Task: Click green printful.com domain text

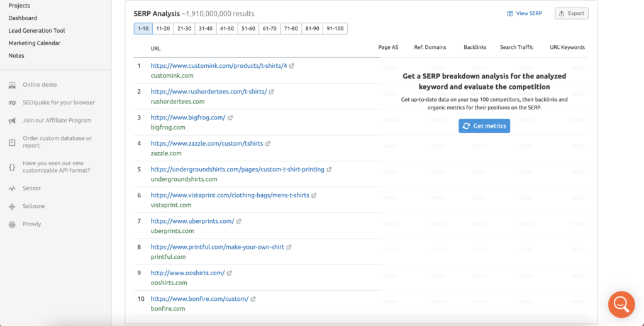Action: (168, 257)
